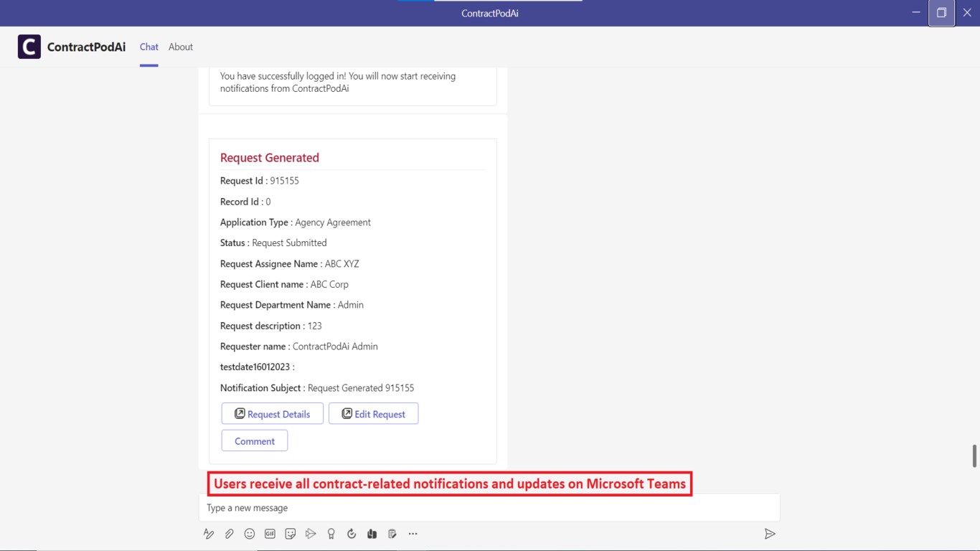
Task: Open the emoji picker
Action: coord(250,534)
